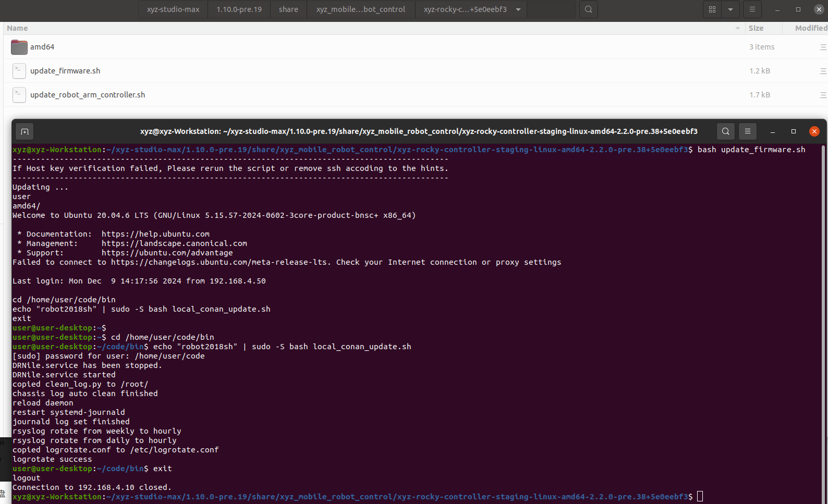Click the https://help.ubuntu.com link
Image resolution: width=828 pixels, height=504 pixels.
coord(155,234)
